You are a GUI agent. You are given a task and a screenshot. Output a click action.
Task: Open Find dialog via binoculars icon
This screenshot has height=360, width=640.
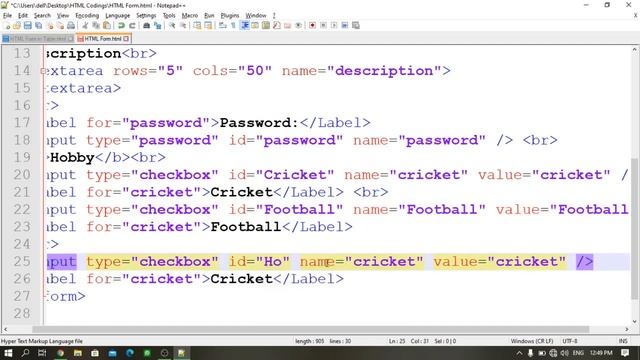pyautogui.click(x=146, y=25)
